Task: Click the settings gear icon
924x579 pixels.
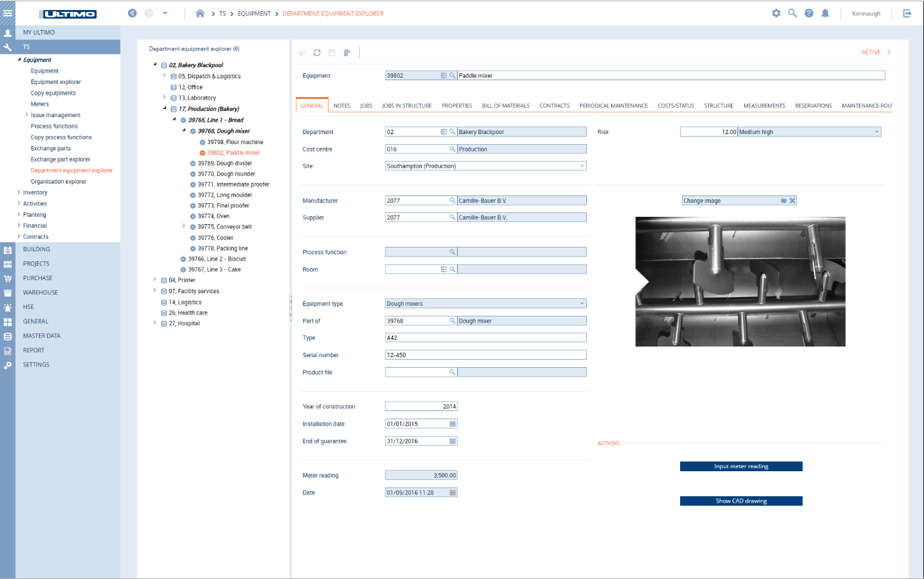Action: click(776, 13)
